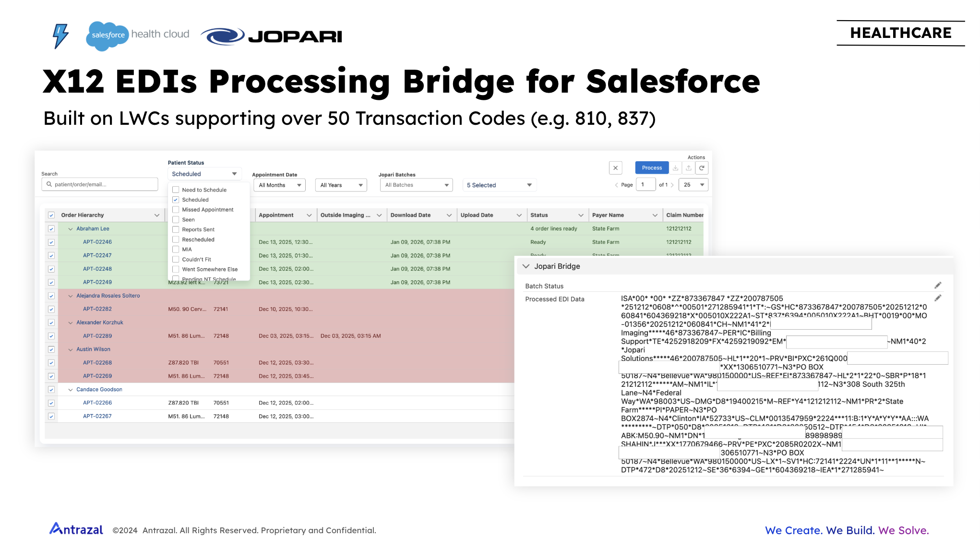Click the patient/order/email search field
Viewport: 980px width, 550px height.
click(x=100, y=184)
